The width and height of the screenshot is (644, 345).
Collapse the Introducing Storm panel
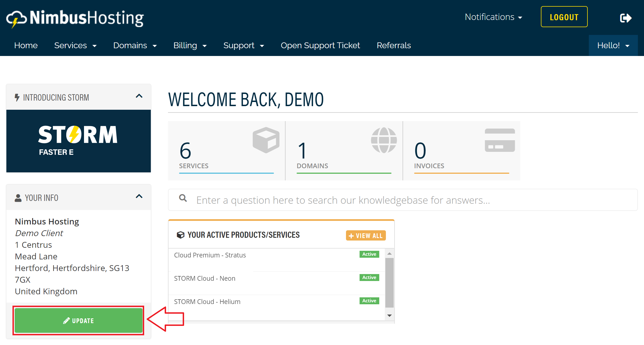(139, 96)
